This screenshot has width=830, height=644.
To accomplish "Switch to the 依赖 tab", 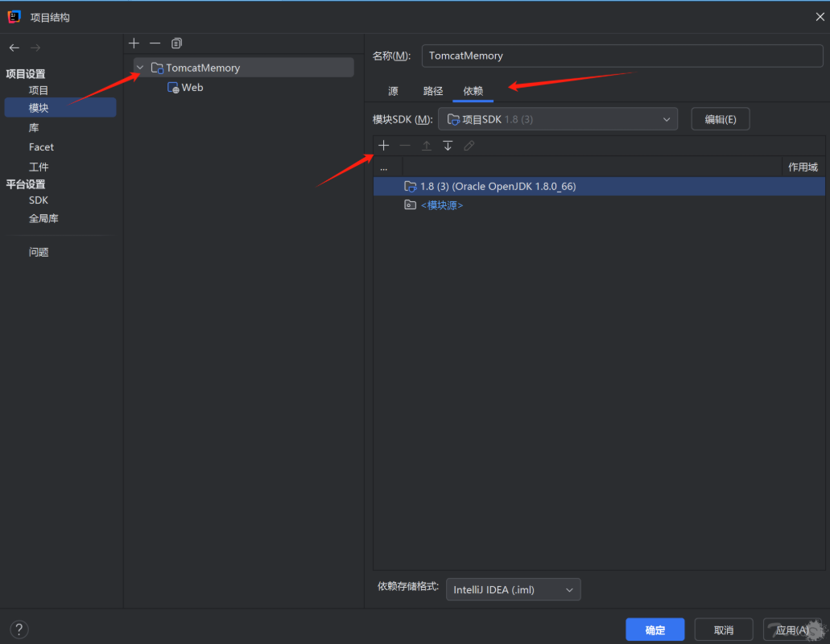I will pyautogui.click(x=473, y=91).
